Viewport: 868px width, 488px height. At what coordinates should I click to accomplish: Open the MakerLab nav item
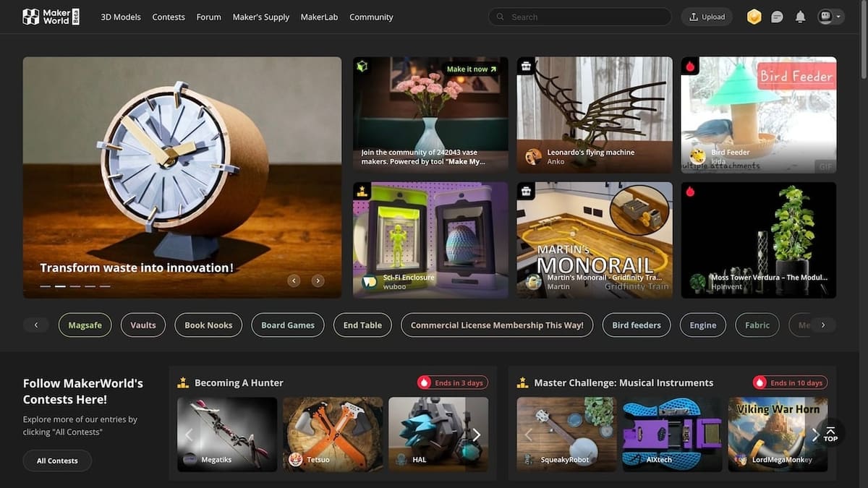point(319,17)
